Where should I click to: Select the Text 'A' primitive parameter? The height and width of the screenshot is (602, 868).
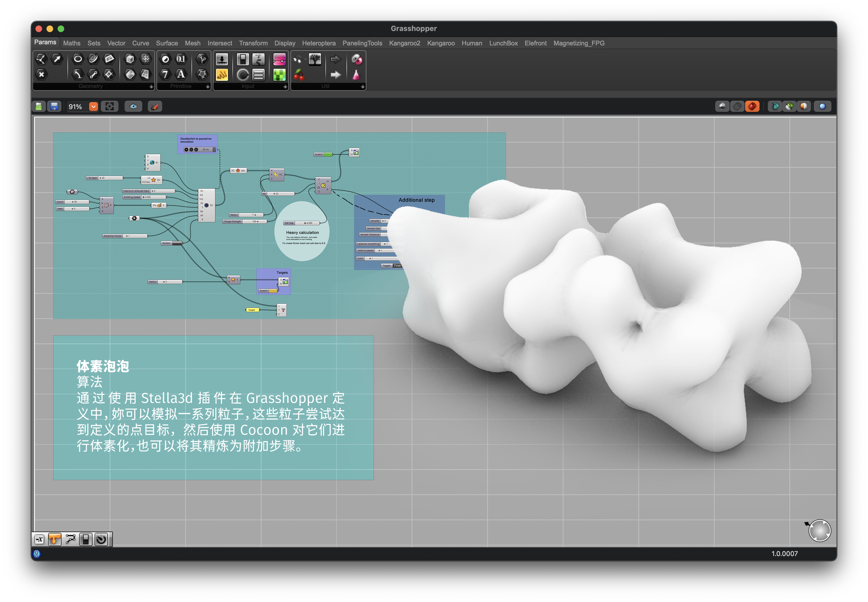181,74
